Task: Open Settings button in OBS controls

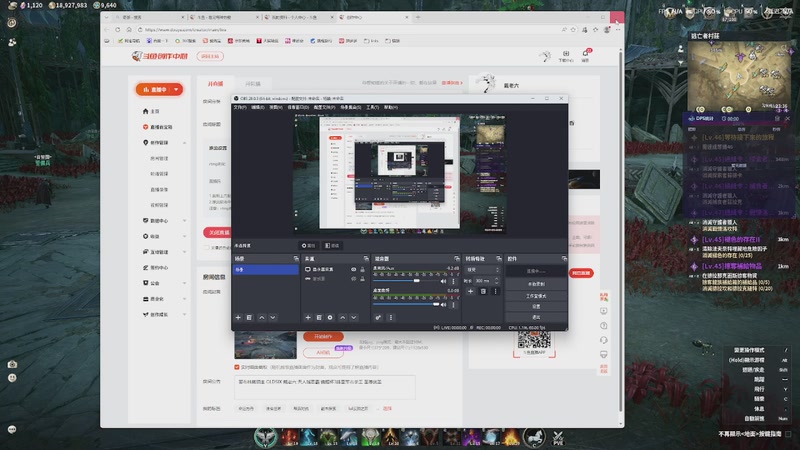Action: pos(536,307)
